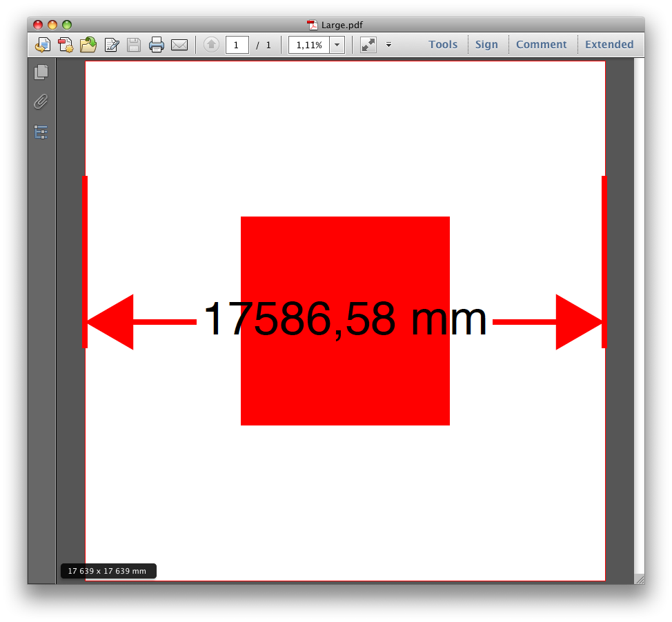The height and width of the screenshot is (622, 672).
Task: Open a file with the folder icon
Action: (88, 45)
